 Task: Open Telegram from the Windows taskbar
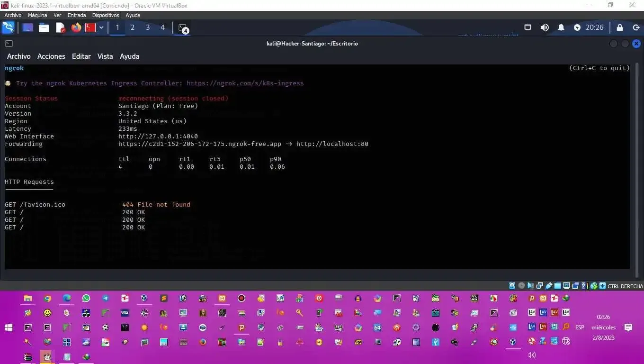[106, 298]
